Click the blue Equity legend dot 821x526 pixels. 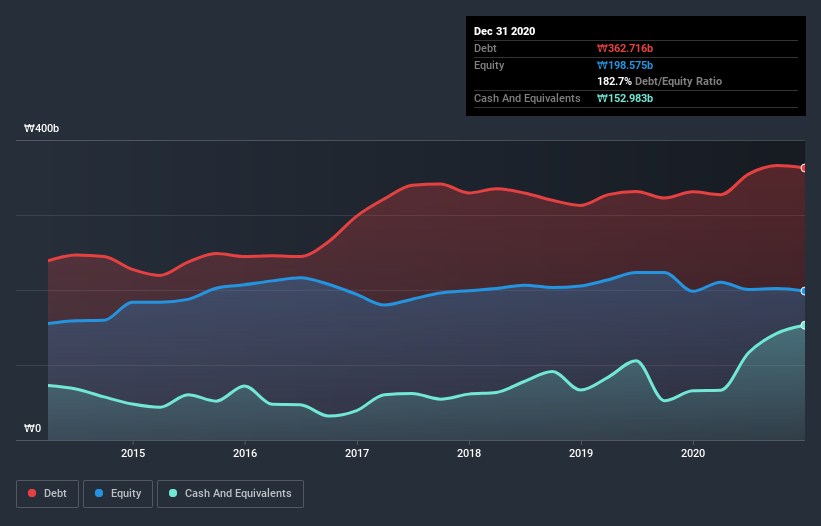99,493
